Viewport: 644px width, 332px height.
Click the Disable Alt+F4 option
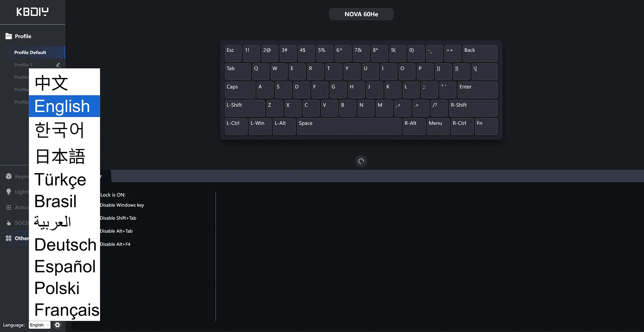pyautogui.click(x=115, y=244)
